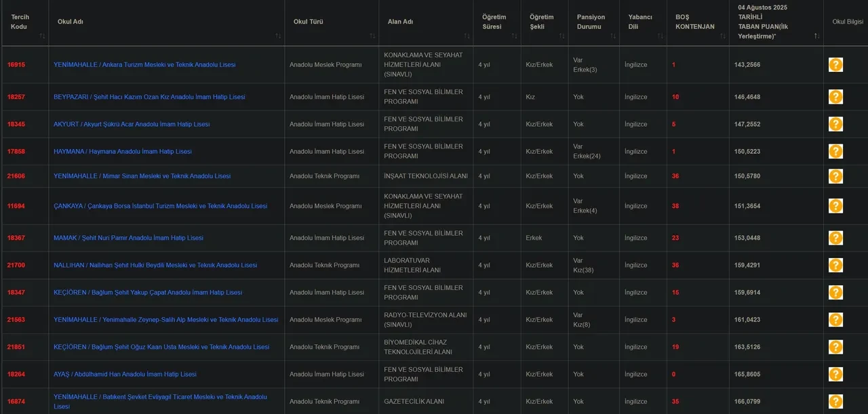Sort by Alan Adı column header

click(400, 22)
